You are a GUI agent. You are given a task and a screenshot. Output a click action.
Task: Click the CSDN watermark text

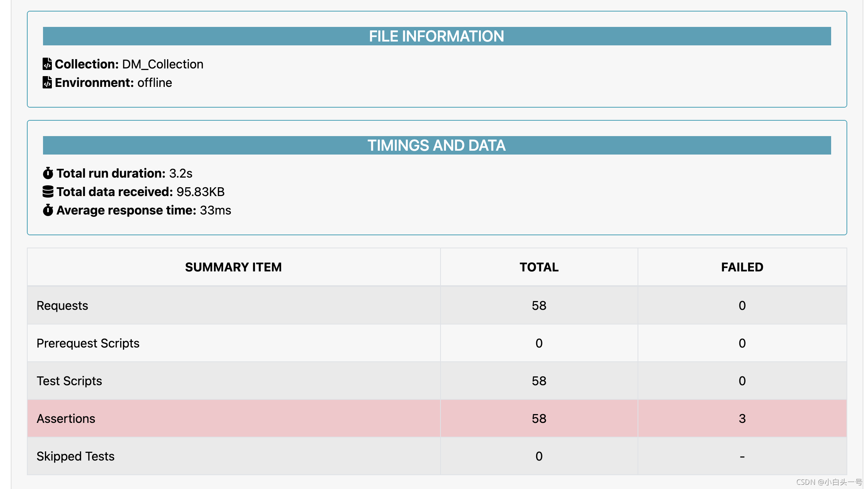click(x=829, y=482)
